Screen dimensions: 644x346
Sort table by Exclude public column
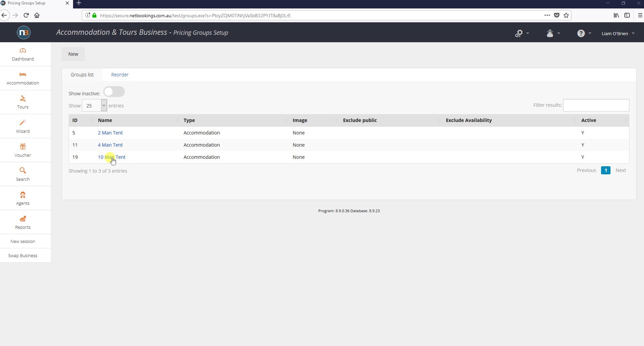pyautogui.click(x=391, y=120)
